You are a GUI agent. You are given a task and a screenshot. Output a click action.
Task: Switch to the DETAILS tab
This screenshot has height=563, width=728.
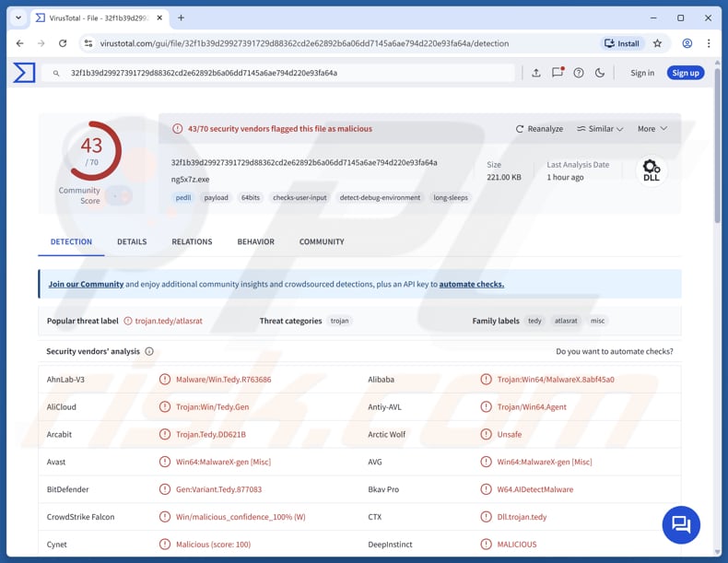click(132, 241)
